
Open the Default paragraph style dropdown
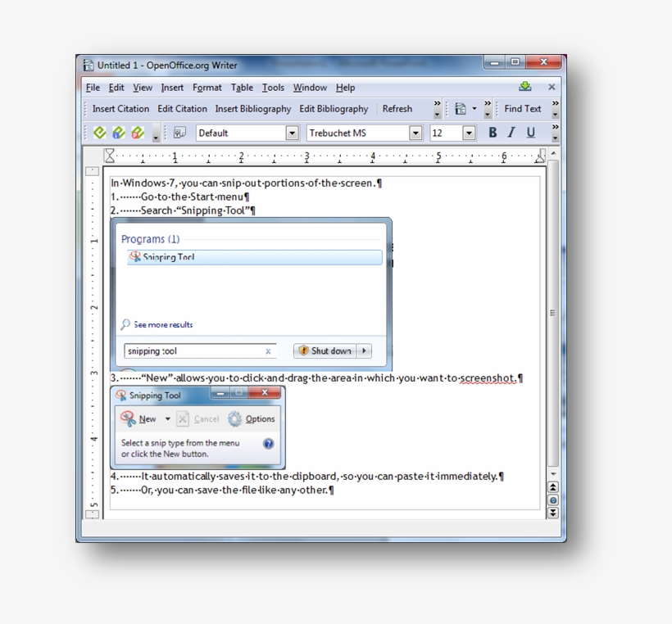pyautogui.click(x=293, y=132)
